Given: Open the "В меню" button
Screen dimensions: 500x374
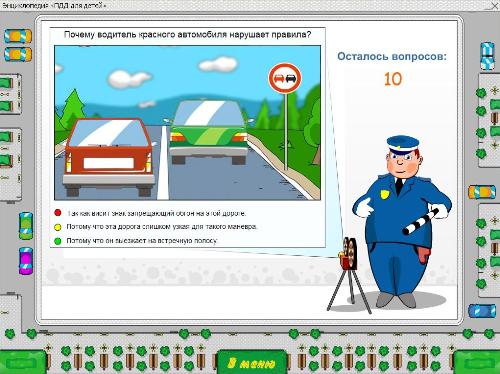Looking at the screenshot, I should tap(252, 362).
